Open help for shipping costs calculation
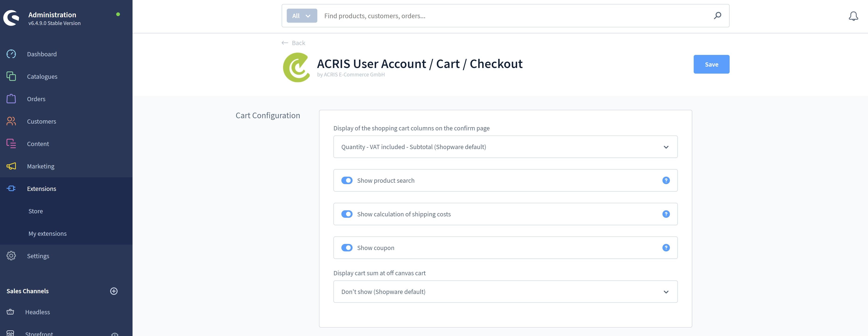This screenshot has width=868, height=336. coord(666,214)
